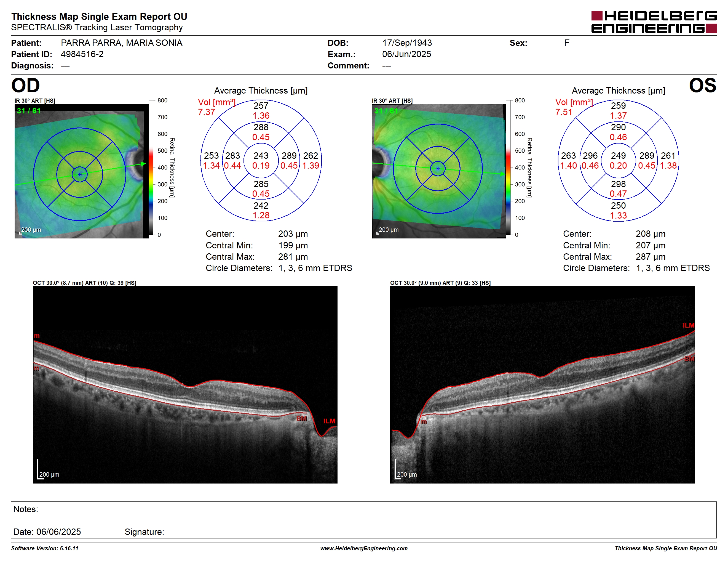Screen dimensions: 728x563
Task: Click the OD retina thickness color scale
Action: 151,168
